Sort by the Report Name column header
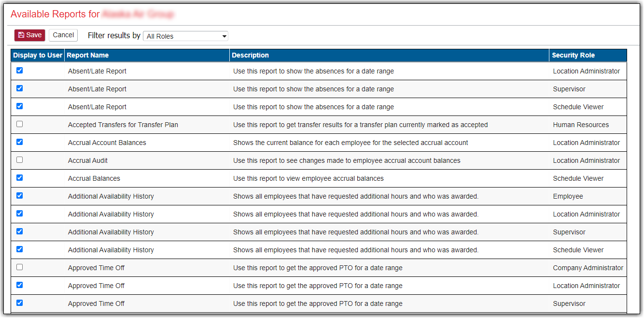Viewport: 644px width, 318px height. pyautogui.click(x=87, y=55)
